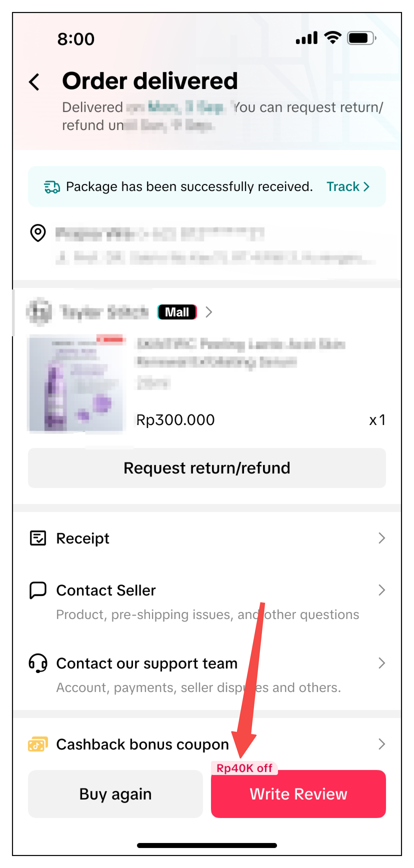Open the product thumbnail image
This screenshot has width=414, height=868.
(x=77, y=383)
